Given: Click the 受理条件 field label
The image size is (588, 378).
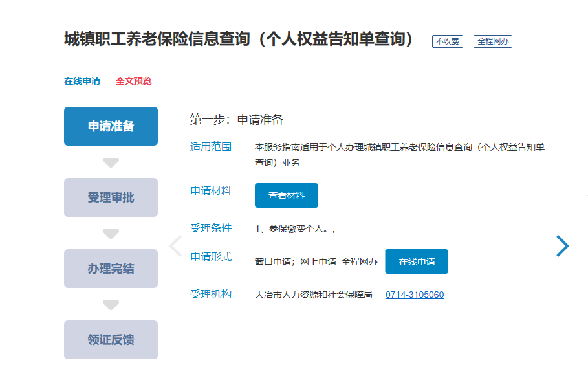Looking at the screenshot, I should (210, 228).
